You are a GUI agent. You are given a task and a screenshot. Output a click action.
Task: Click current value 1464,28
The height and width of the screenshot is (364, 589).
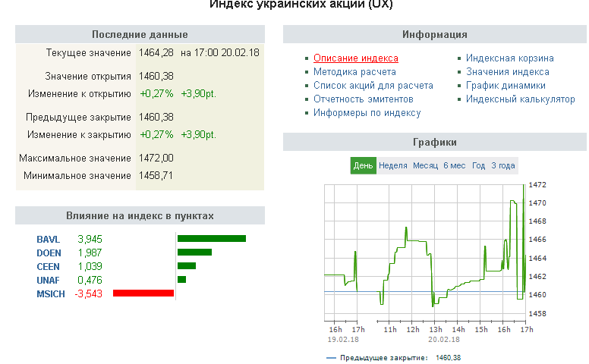[156, 52]
